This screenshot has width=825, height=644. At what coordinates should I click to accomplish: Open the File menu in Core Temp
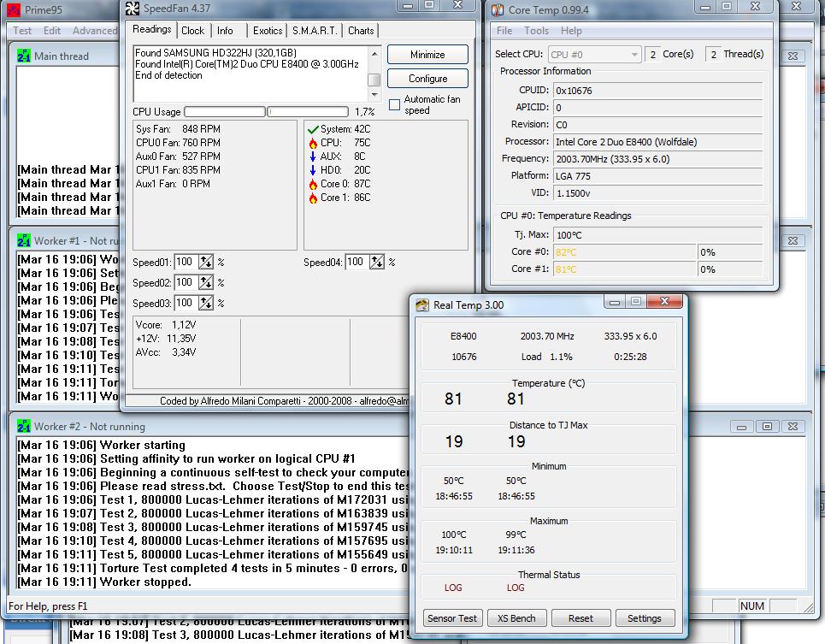pos(504,31)
